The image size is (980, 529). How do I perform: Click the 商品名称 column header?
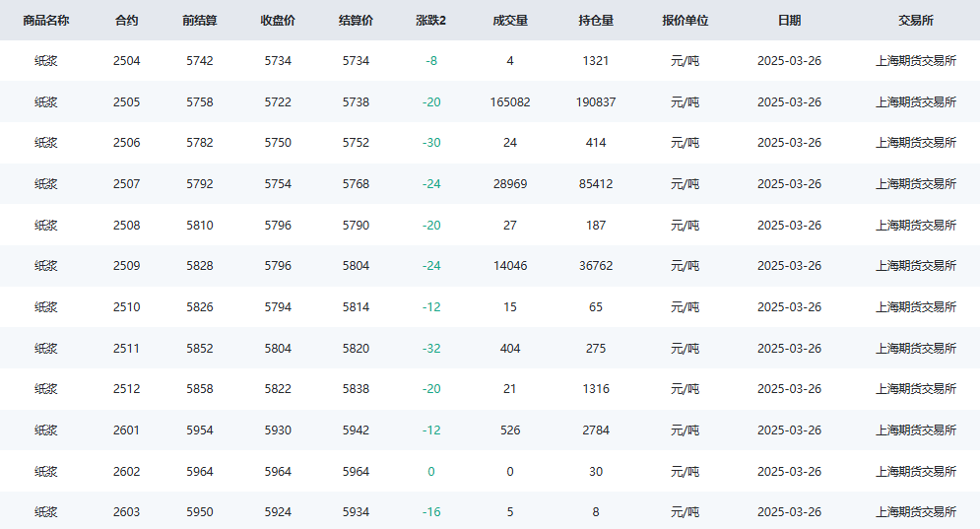45,21
